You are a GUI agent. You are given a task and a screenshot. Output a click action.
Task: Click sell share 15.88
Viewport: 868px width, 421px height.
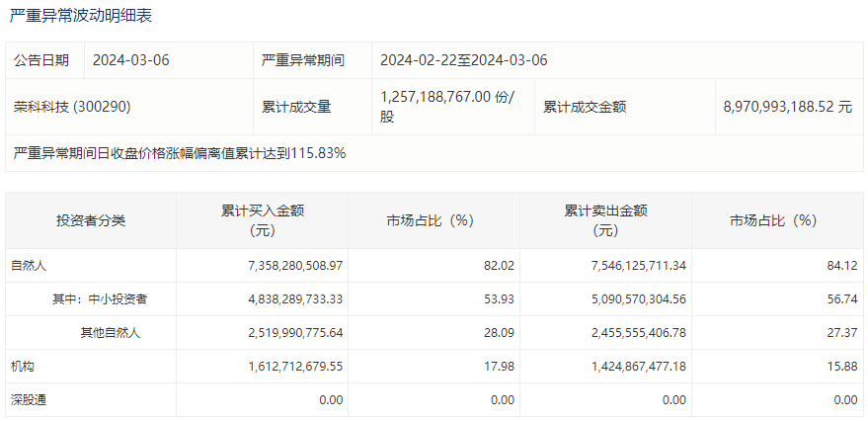[x=842, y=367]
